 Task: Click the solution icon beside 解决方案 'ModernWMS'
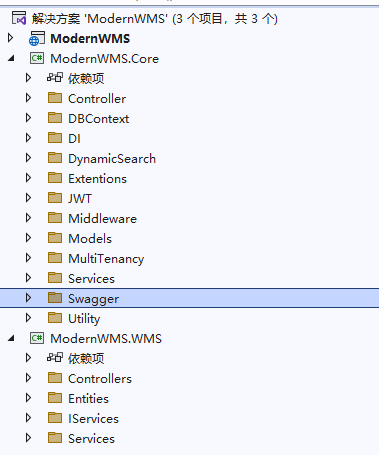(x=19, y=18)
